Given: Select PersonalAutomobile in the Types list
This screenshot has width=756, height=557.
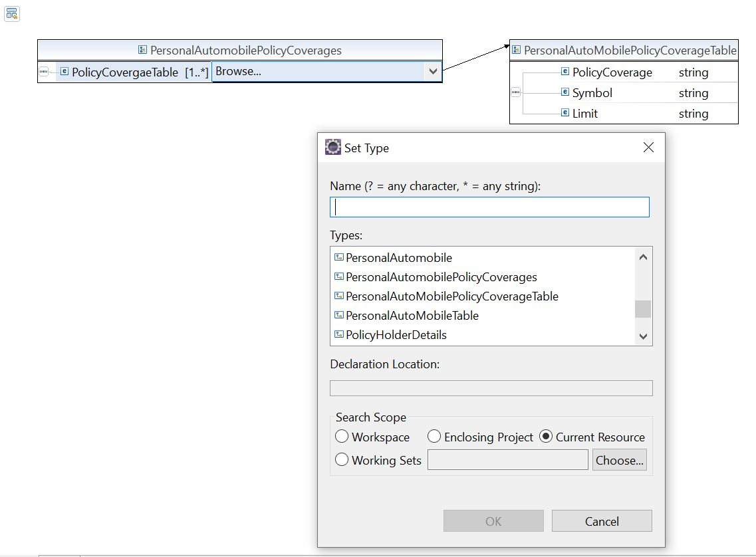Looking at the screenshot, I should click(399, 258).
